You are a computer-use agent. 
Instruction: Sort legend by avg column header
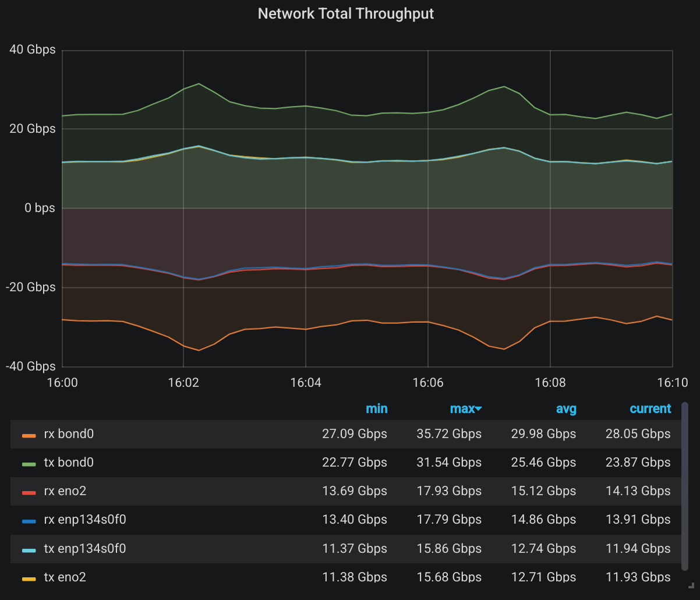coord(566,409)
